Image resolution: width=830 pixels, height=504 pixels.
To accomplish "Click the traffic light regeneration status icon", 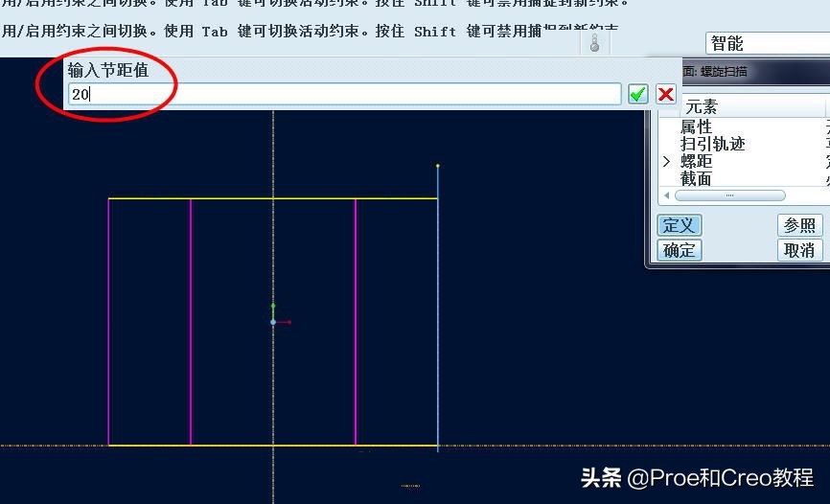I will [595, 43].
